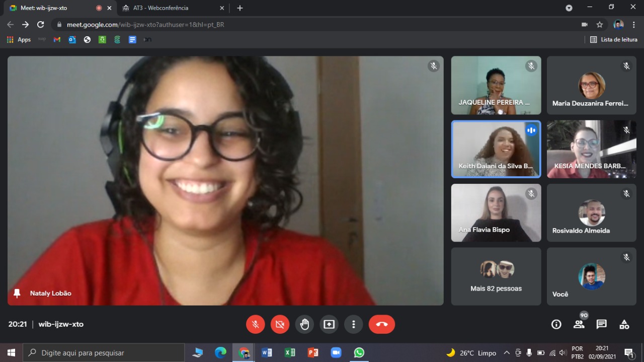Screen dimensions: 644x362
Task: Click the Mais 82 pessoas tile
Action: 496,276
